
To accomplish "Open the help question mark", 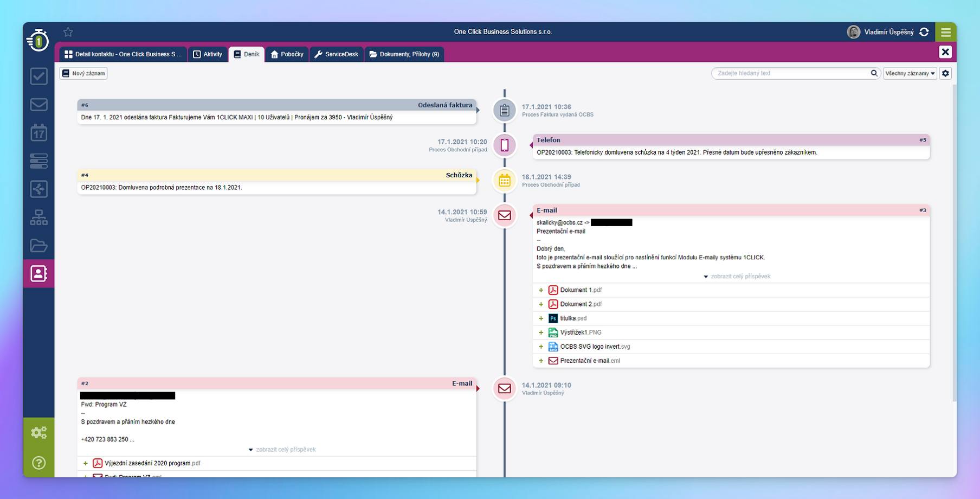I will pyautogui.click(x=38, y=463).
